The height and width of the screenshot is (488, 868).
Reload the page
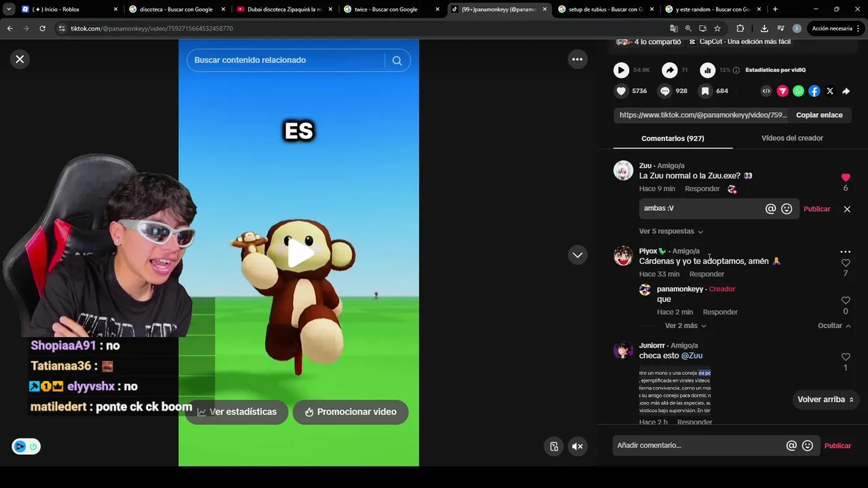tap(42, 28)
